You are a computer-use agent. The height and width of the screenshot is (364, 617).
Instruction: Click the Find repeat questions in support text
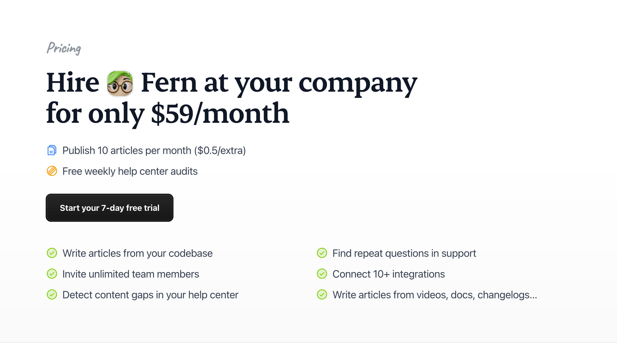(x=404, y=253)
